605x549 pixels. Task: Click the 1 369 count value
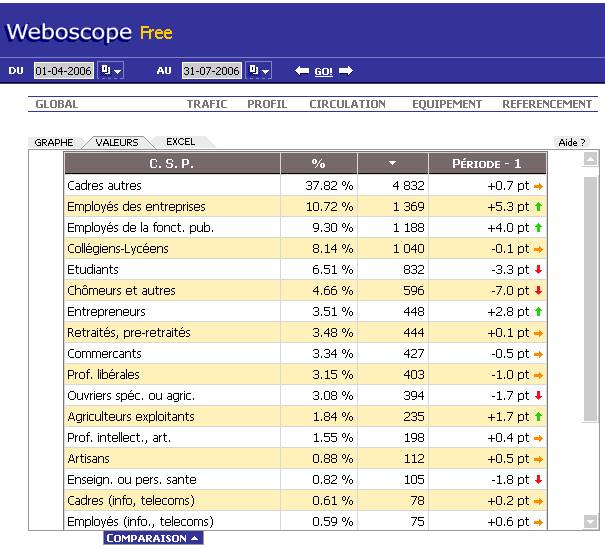[409, 207]
